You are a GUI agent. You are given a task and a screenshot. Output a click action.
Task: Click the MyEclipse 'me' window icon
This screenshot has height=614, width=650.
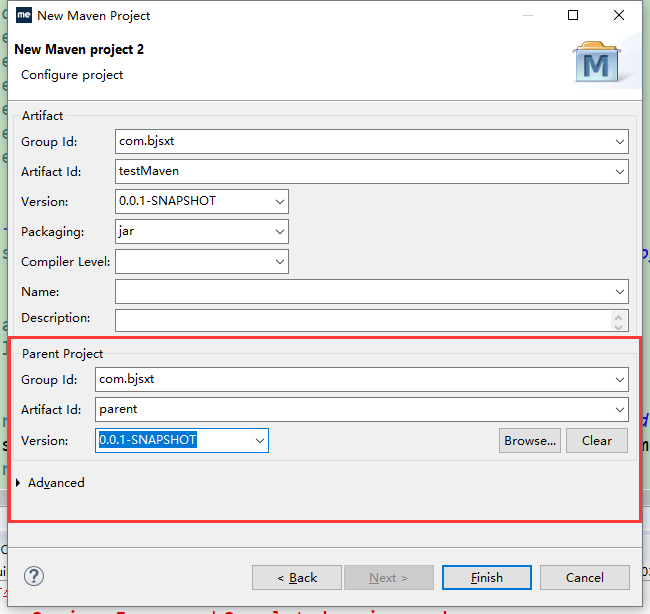24,15
